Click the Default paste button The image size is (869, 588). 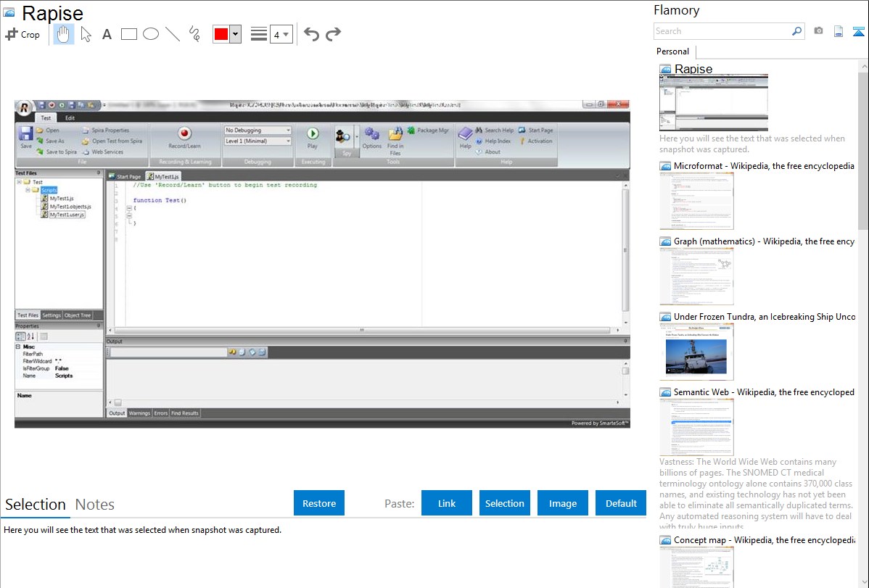coord(621,503)
